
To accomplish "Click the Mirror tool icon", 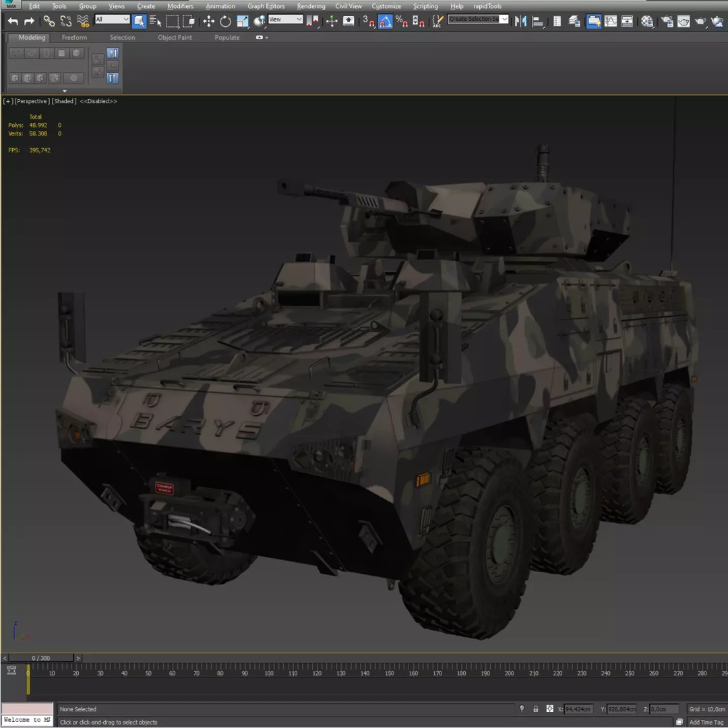I will (521, 22).
